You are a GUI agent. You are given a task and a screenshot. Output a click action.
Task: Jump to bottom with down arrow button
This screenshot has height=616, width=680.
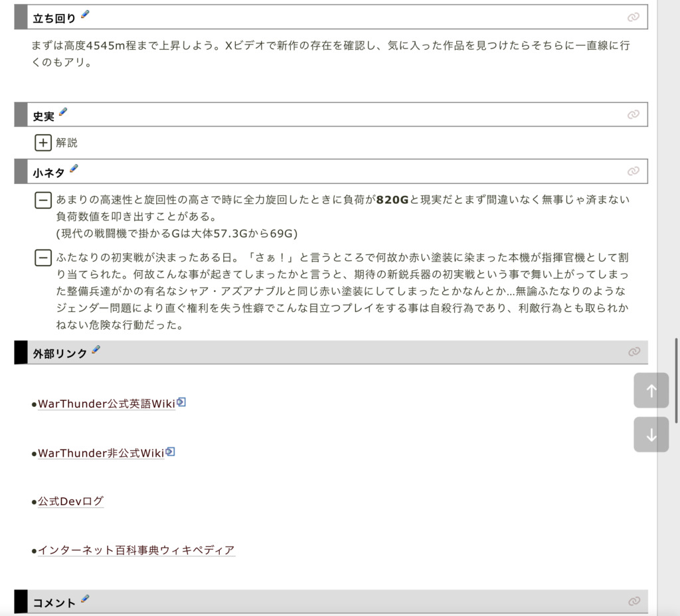[x=651, y=435]
